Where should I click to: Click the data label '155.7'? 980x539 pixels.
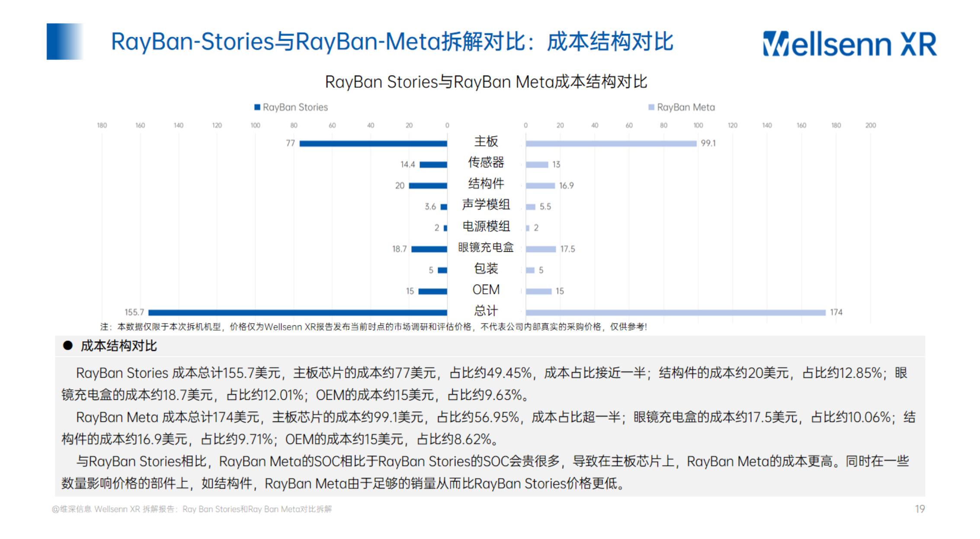tap(134, 312)
